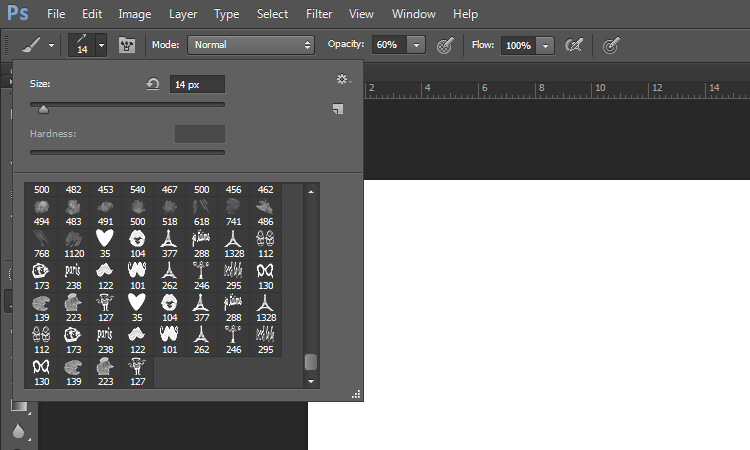The width and height of the screenshot is (750, 450).
Task: Select the 462 brush in the top row
Action: click(x=265, y=190)
